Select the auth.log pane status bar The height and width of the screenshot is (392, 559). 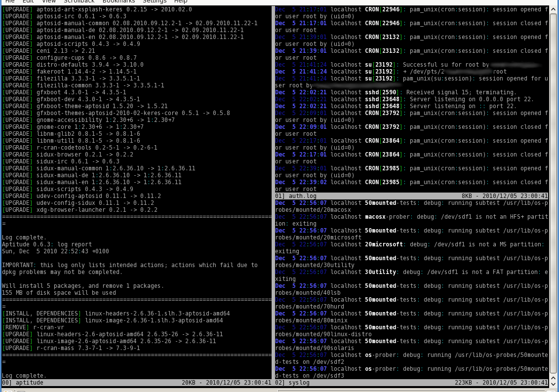tap(411, 196)
